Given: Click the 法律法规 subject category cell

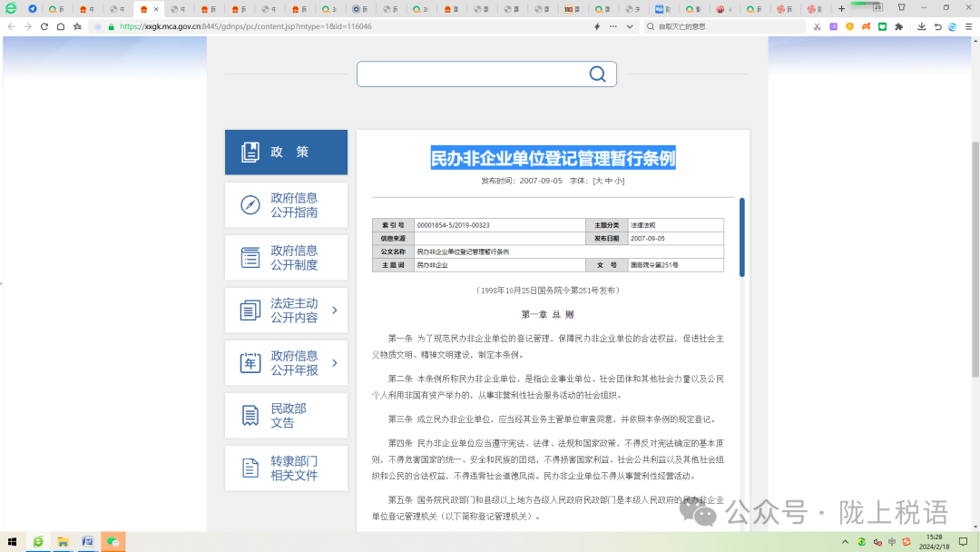Looking at the screenshot, I should pyautogui.click(x=676, y=225).
